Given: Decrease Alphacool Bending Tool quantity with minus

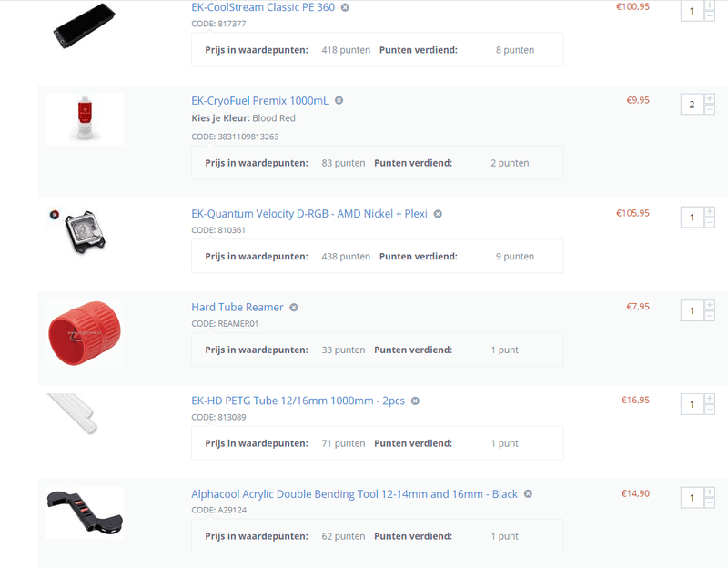Looking at the screenshot, I should pyautogui.click(x=710, y=503).
